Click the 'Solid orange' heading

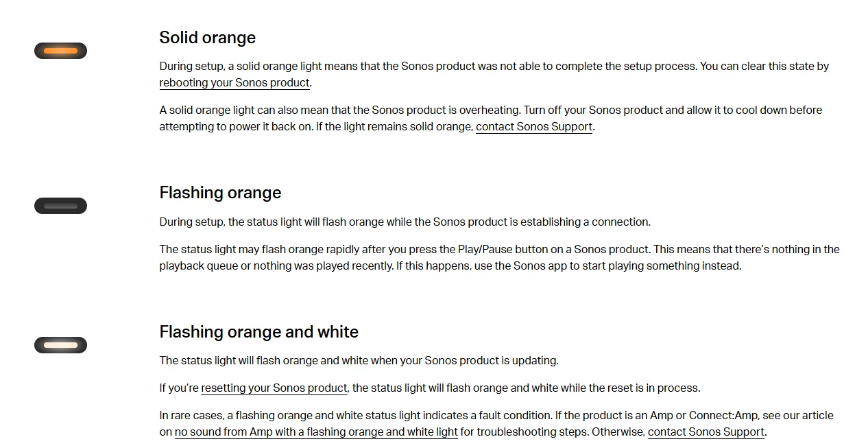pyautogui.click(x=208, y=38)
